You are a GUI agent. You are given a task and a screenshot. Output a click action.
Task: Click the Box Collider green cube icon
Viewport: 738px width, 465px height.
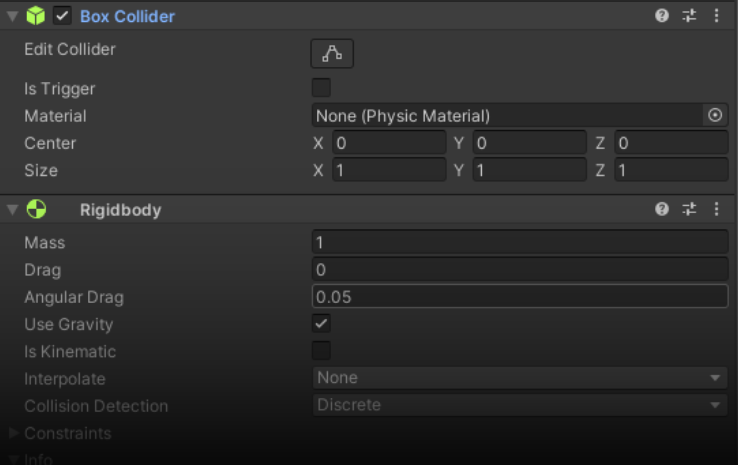36,16
